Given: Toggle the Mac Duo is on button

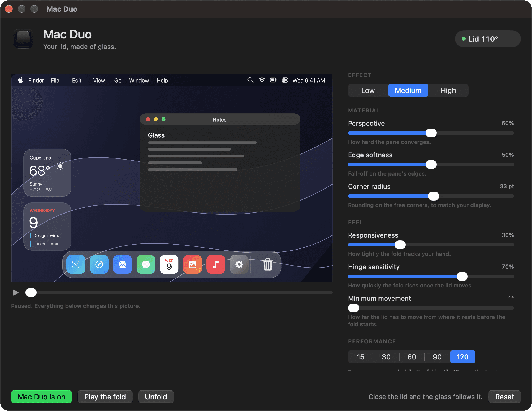Looking at the screenshot, I should (42, 397).
